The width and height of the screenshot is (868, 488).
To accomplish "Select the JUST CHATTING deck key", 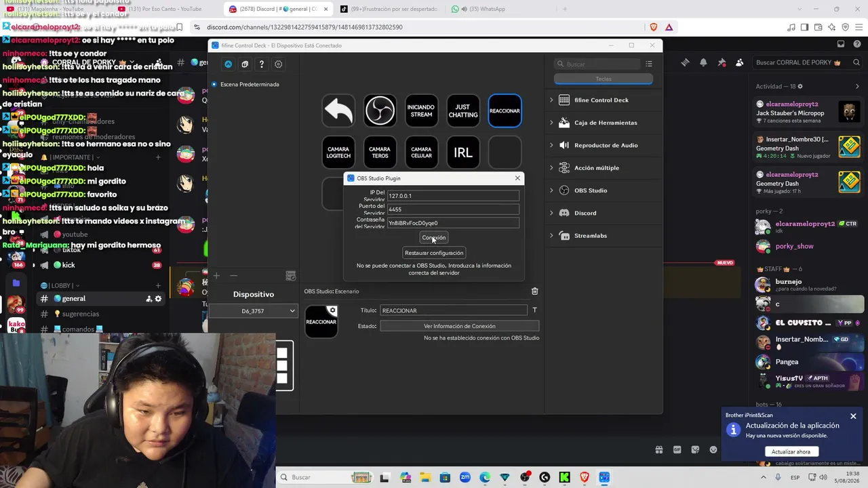I will coord(462,110).
